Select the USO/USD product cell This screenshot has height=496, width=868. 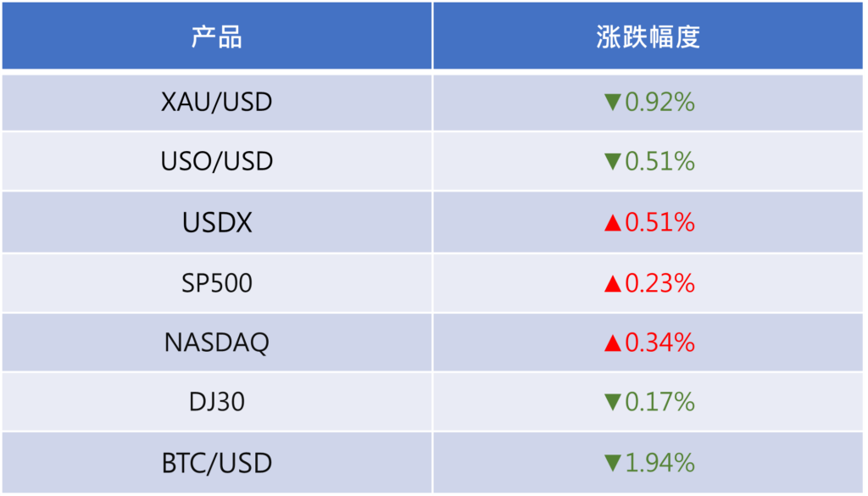point(216,161)
